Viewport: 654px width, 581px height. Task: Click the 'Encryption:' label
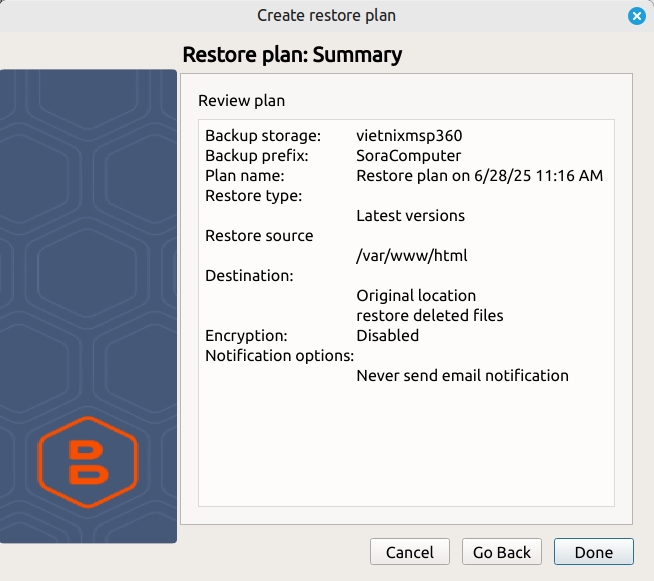pos(247,336)
